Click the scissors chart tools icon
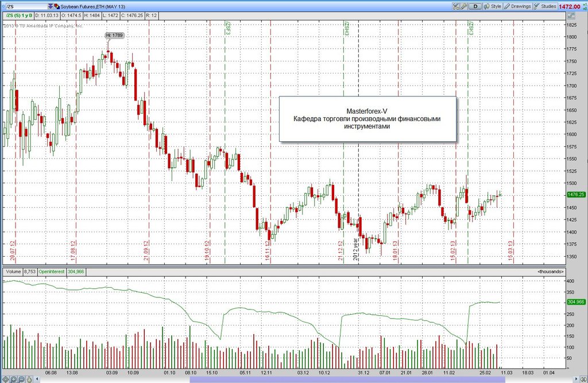 click(x=455, y=6)
